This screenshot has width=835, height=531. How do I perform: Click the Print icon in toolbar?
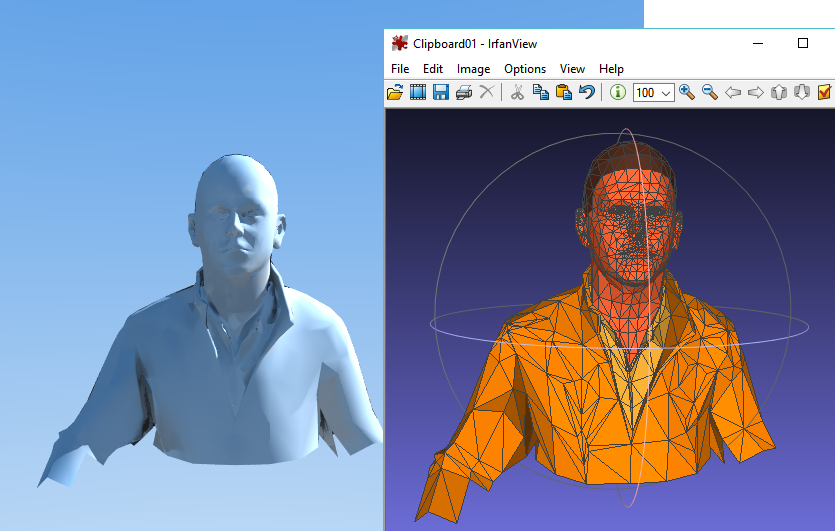(463, 92)
